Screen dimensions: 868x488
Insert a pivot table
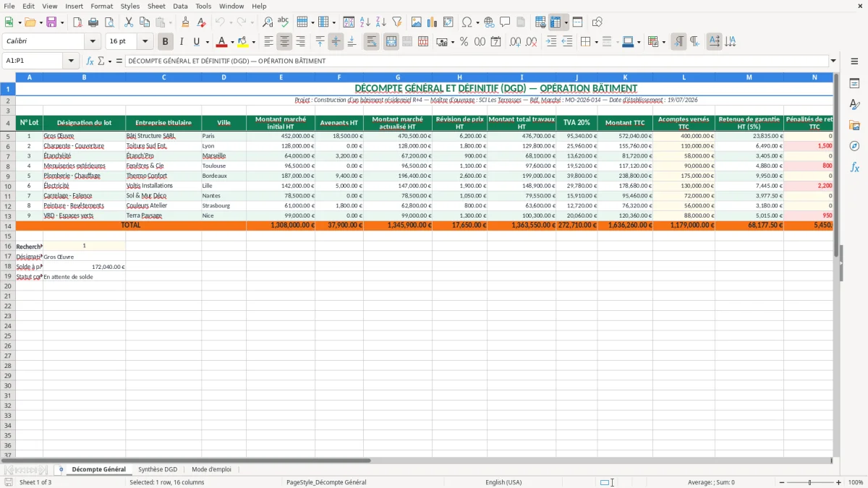click(x=448, y=22)
